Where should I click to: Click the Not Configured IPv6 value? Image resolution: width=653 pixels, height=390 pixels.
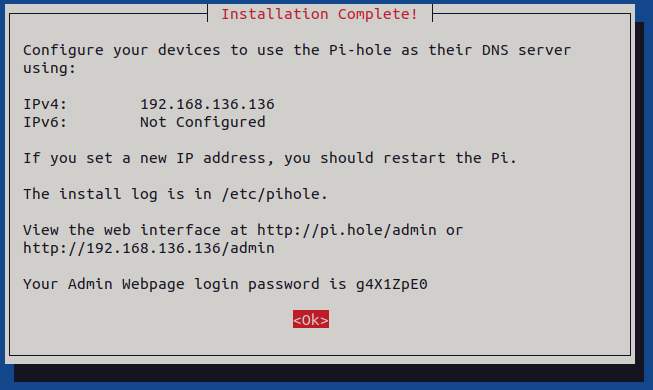(203, 122)
